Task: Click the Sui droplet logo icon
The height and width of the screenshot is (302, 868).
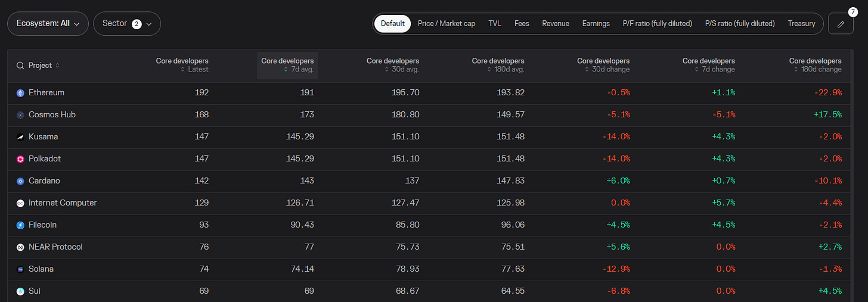Action: coord(20,291)
